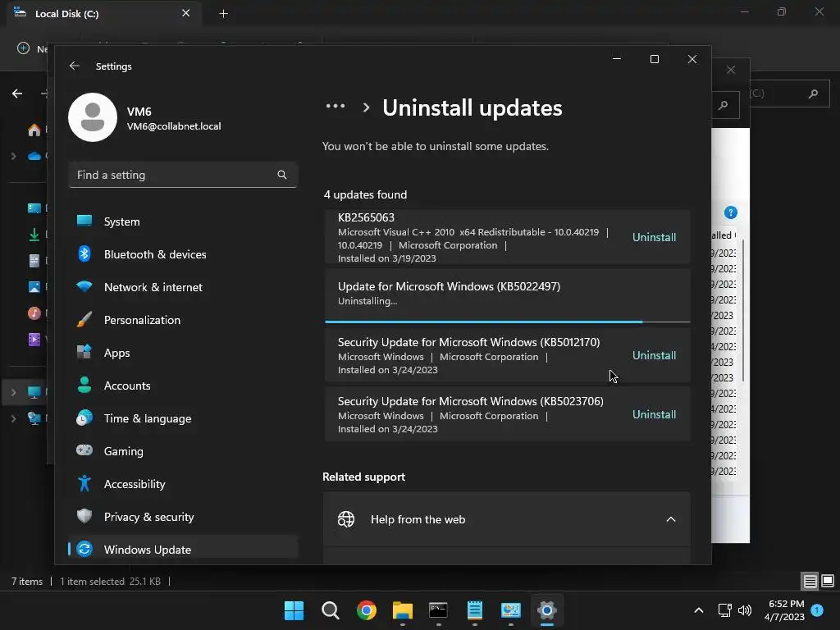Expand the This PC node in Explorer sidebar
The image size is (840, 630).
click(13, 392)
